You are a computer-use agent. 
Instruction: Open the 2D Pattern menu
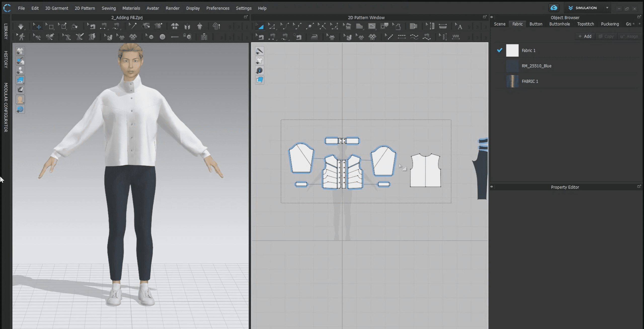85,8
